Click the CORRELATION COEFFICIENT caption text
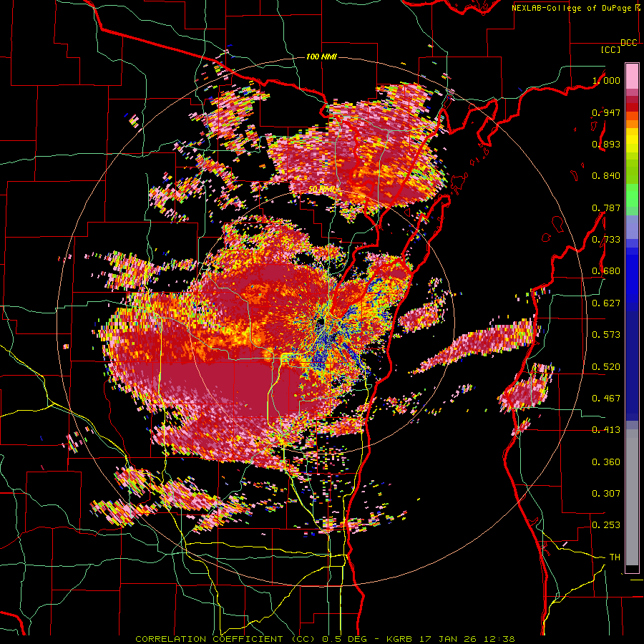Image resolution: width=644 pixels, height=644 pixels. point(209,639)
